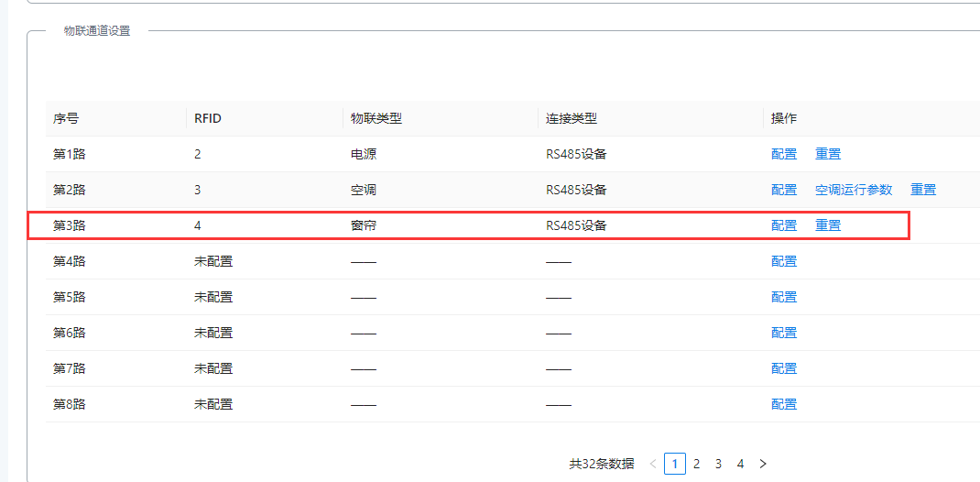Click 重置 link for 第1路 电源
The height and width of the screenshot is (482, 980).
828,154
